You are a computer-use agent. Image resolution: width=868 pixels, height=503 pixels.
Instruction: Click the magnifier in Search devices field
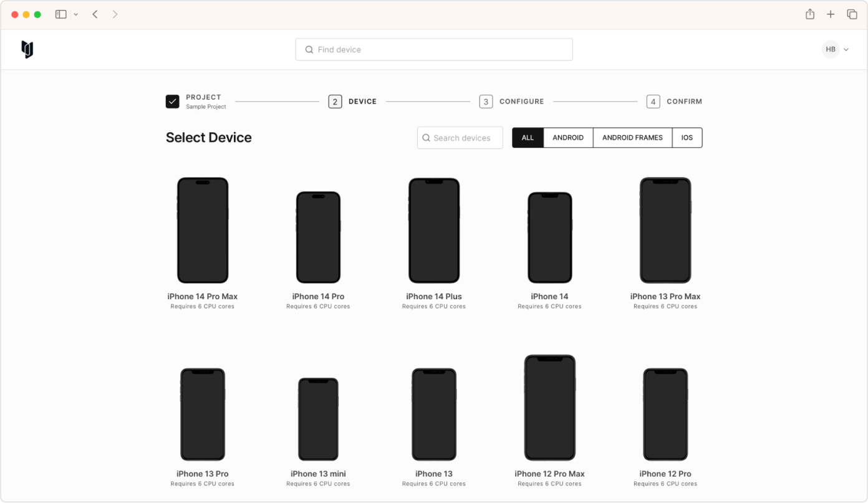[x=427, y=138]
